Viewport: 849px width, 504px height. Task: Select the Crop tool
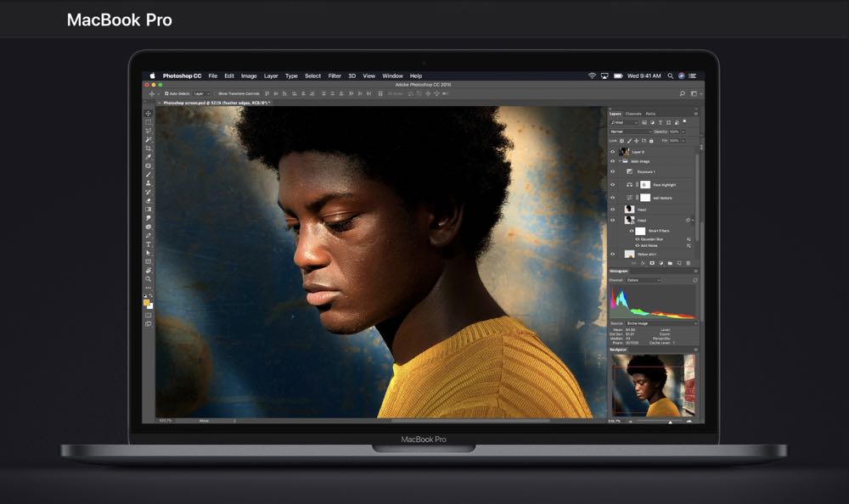(148, 148)
